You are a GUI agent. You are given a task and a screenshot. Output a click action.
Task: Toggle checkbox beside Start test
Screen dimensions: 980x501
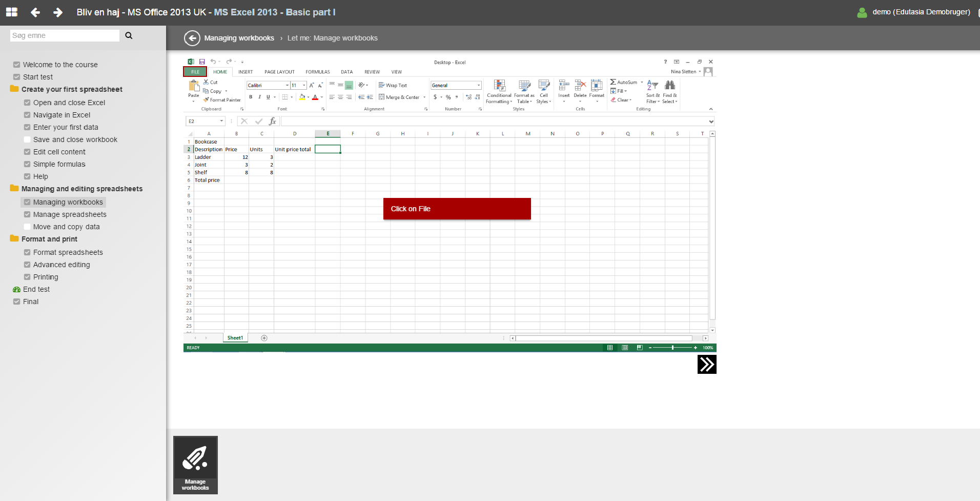click(x=16, y=77)
